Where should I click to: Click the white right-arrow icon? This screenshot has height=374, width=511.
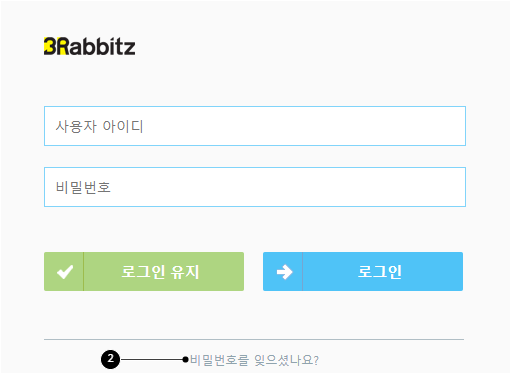285,272
